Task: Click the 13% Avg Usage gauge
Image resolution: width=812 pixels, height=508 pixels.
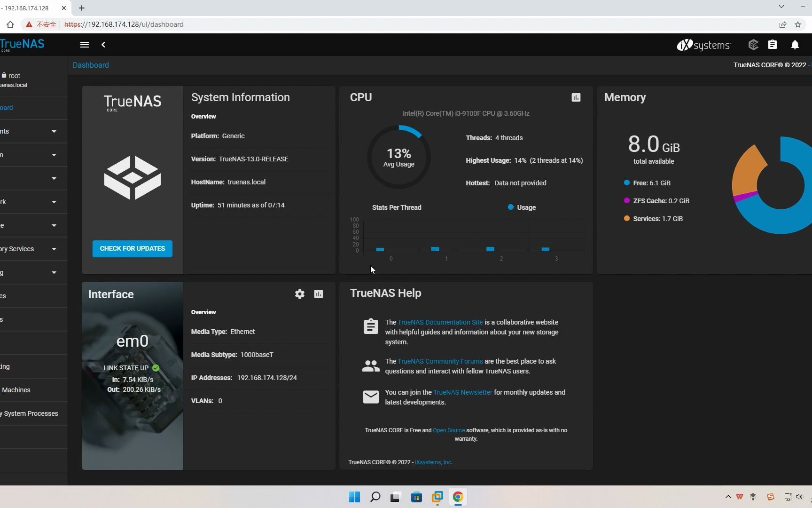Action: [399, 157]
